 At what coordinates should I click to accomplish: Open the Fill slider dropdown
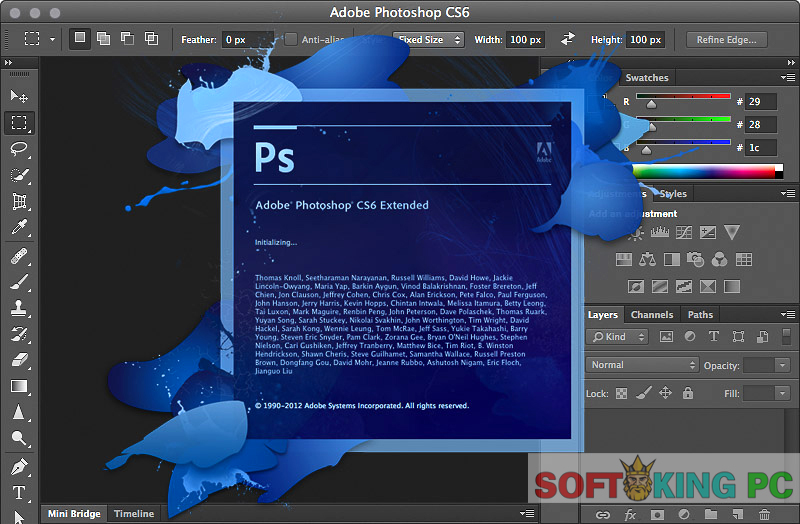[x=782, y=393]
